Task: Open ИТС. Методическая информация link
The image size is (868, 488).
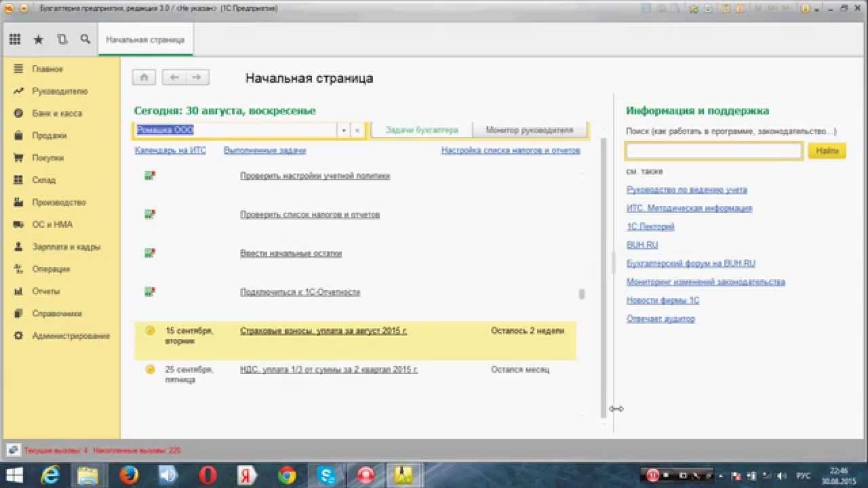Action: pos(689,209)
